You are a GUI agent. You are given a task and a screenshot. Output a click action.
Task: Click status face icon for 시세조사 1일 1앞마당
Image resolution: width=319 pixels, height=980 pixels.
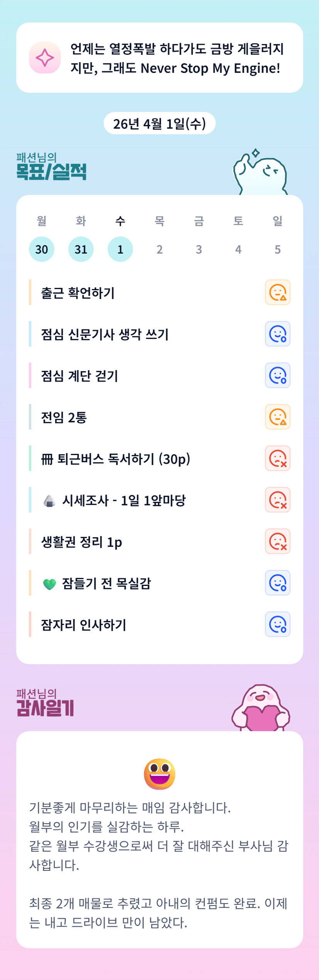pos(277,500)
